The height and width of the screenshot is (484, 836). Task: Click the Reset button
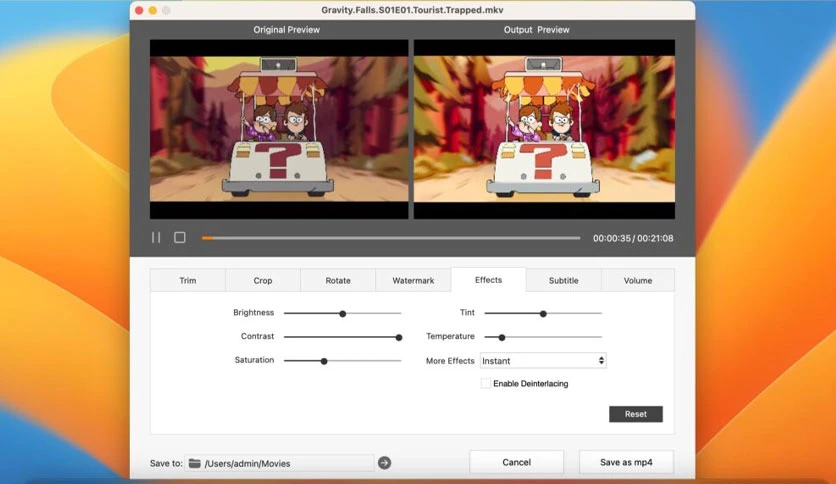coord(636,414)
